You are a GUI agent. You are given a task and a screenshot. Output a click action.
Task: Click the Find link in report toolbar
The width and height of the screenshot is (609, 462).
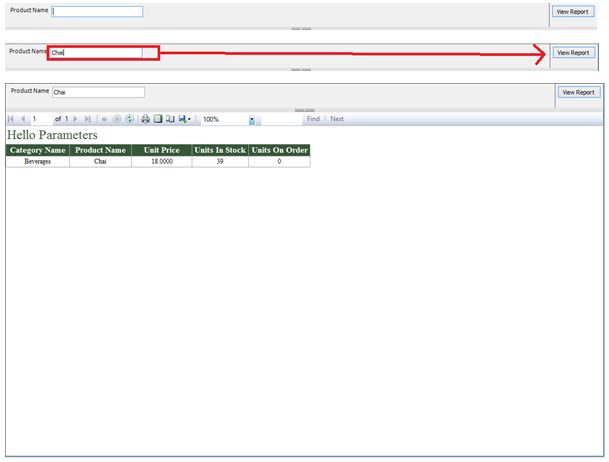pos(313,119)
